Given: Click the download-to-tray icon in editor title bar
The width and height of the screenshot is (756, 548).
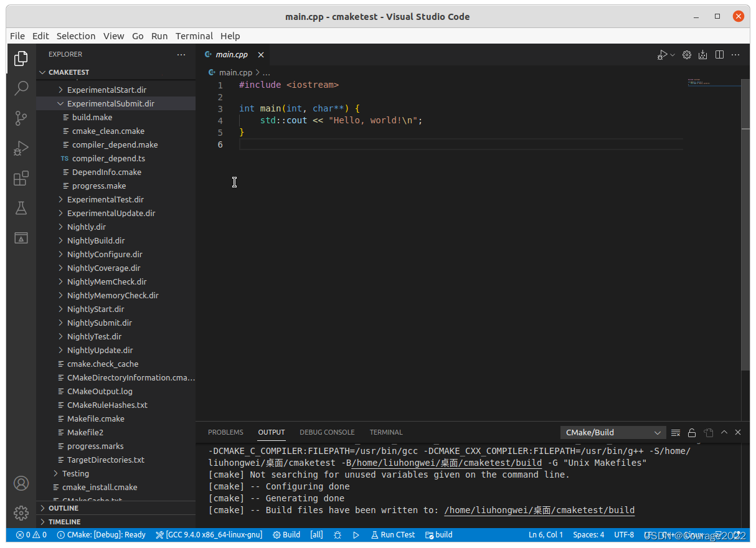Looking at the screenshot, I should [703, 55].
